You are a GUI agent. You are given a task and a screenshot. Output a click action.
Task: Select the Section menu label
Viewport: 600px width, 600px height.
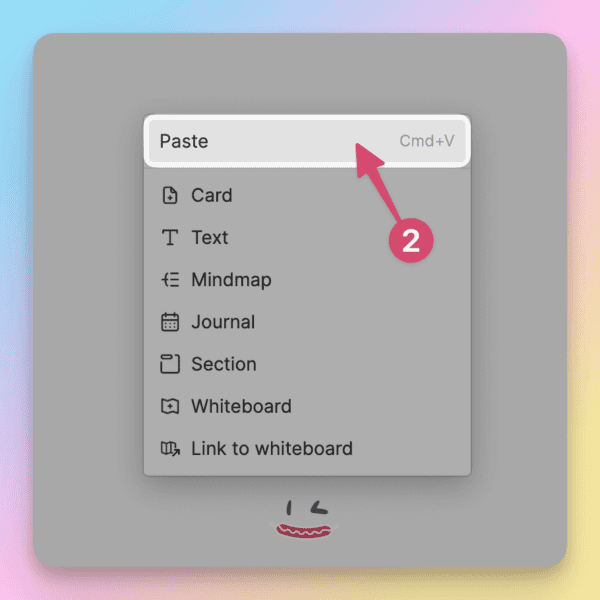[224, 364]
